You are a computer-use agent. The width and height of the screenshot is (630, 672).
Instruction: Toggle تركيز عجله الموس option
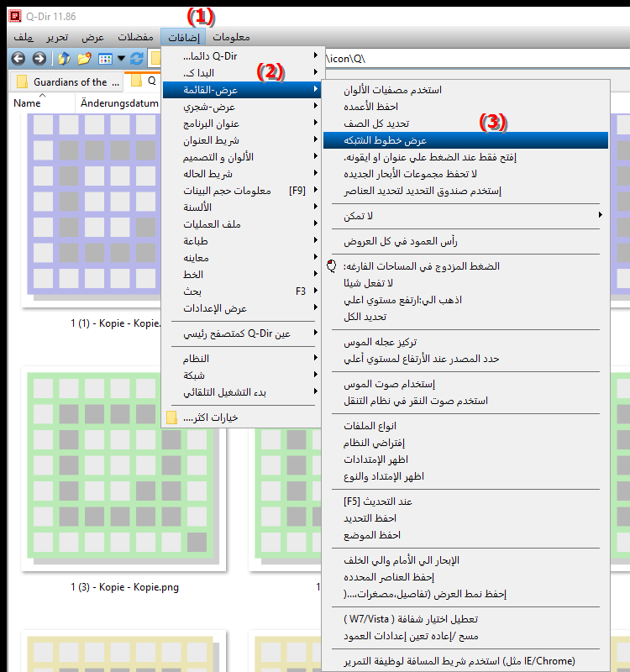click(x=466, y=342)
